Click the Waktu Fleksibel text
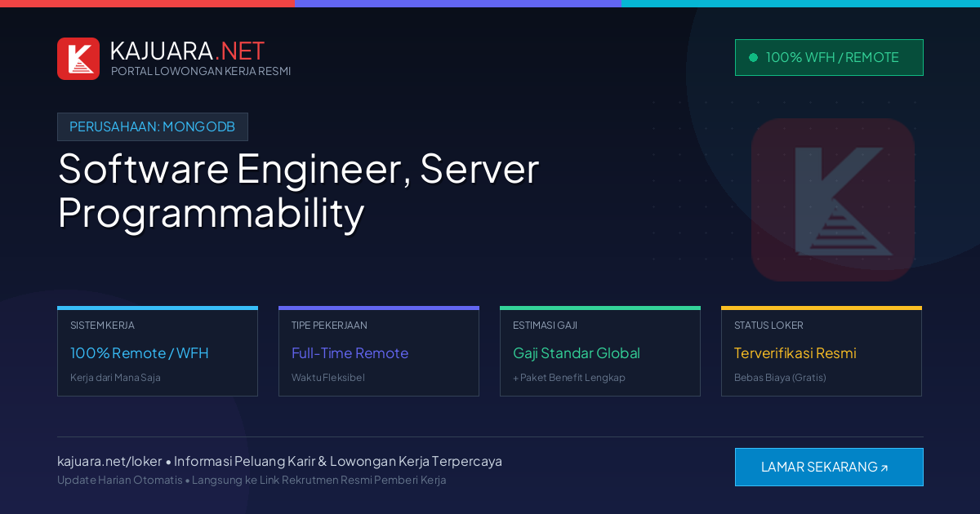The width and height of the screenshot is (980, 514). coord(328,378)
